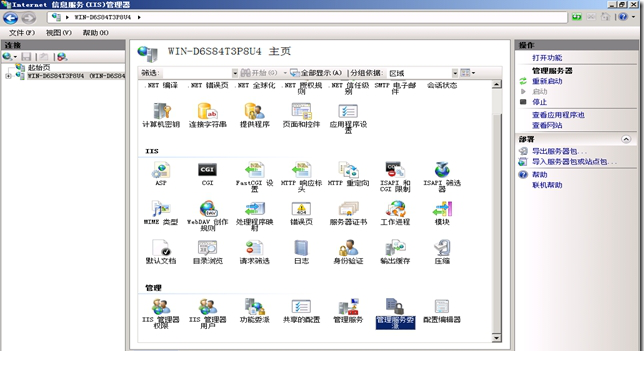Click 重新启动 restart link

click(x=547, y=81)
